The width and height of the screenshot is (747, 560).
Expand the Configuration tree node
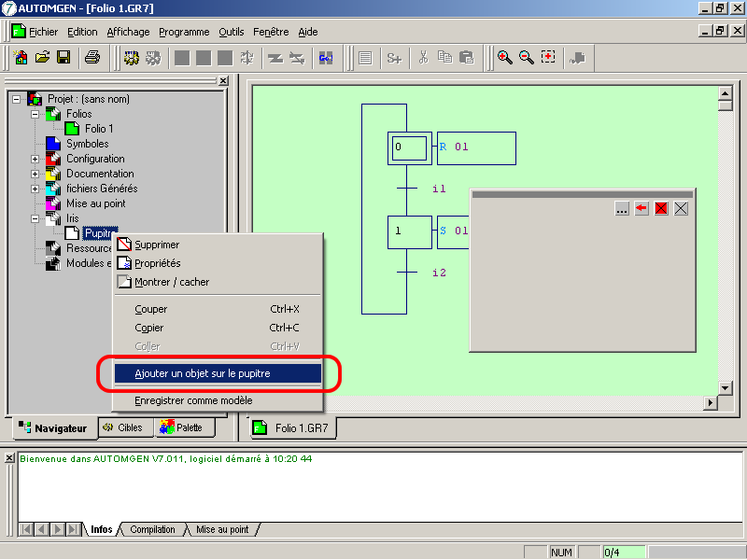coord(35,159)
